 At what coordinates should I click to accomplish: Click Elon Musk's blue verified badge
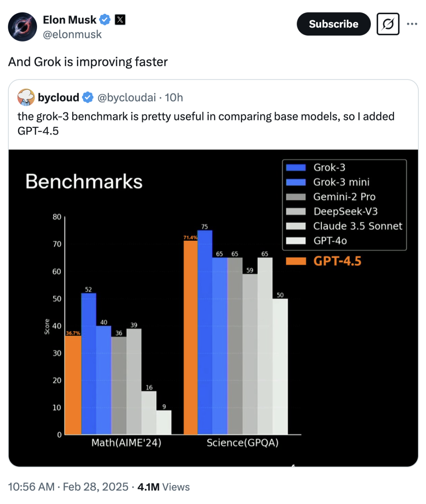(105, 19)
